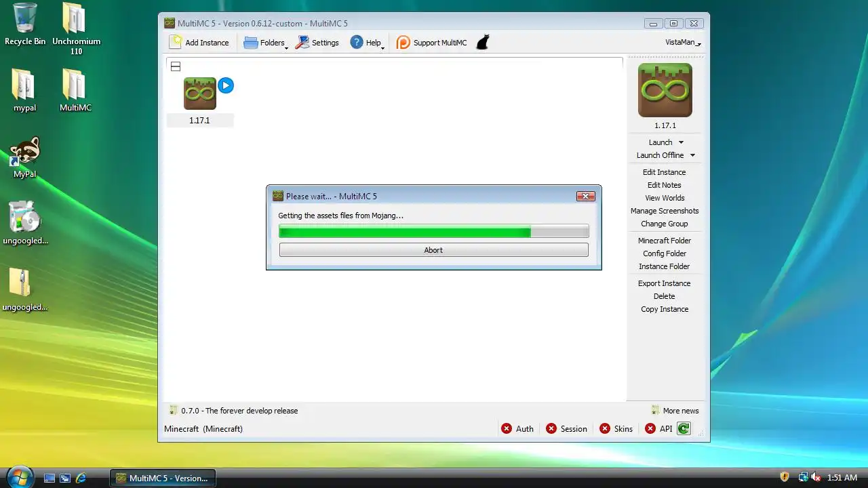Open the VistaMan account dropdown

683,42
